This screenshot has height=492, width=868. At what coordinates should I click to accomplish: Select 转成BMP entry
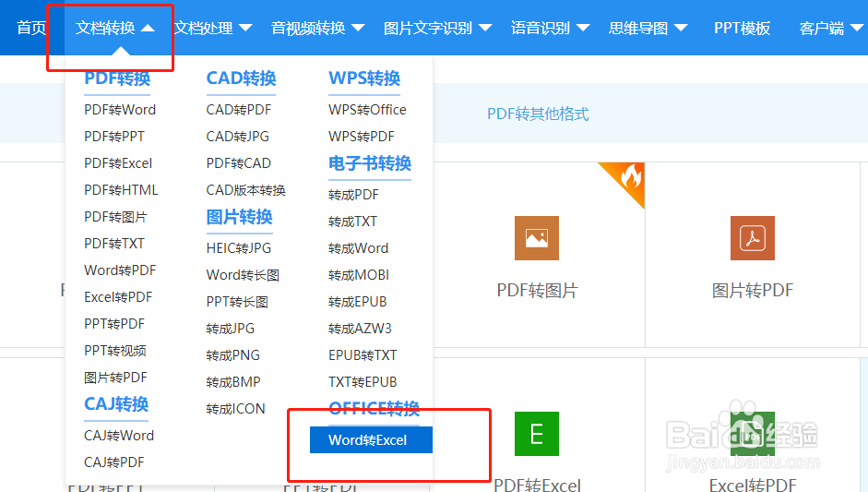233,382
